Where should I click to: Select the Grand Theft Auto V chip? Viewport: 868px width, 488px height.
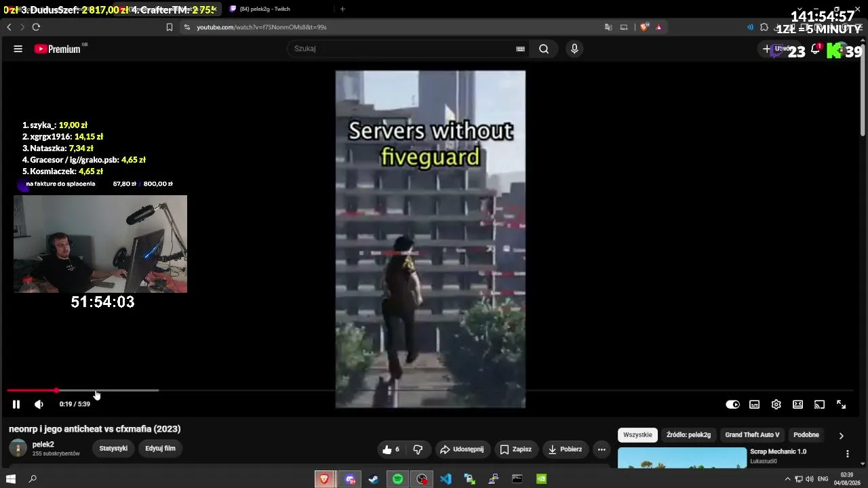tap(752, 435)
